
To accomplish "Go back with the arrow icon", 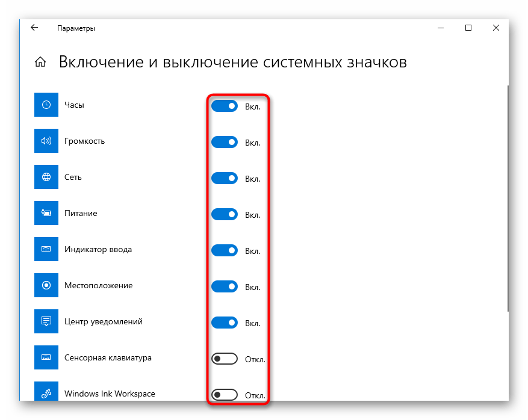I will click(34, 28).
